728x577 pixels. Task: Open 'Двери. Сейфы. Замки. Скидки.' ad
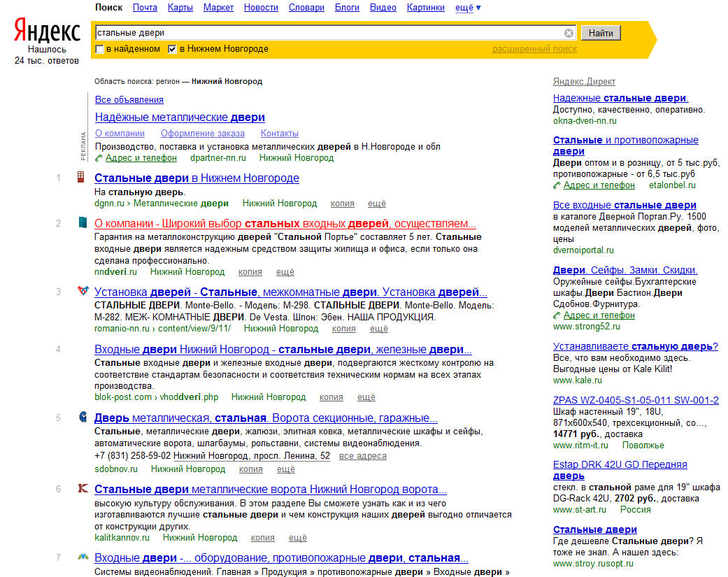625,270
